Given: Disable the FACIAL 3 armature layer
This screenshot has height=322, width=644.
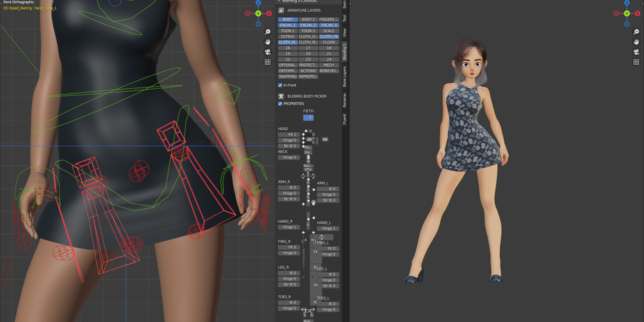Looking at the screenshot, I should (x=329, y=25).
